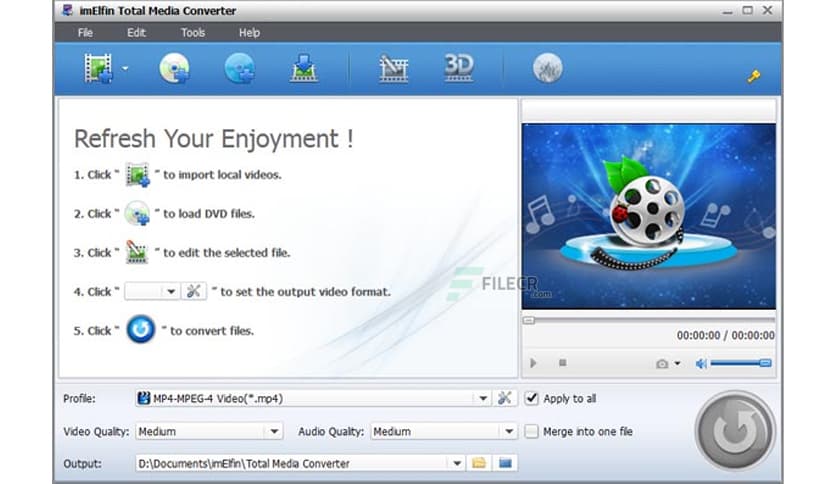Click the 3D conversion toolbar icon
The image size is (836, 484).
coord(459,68)
